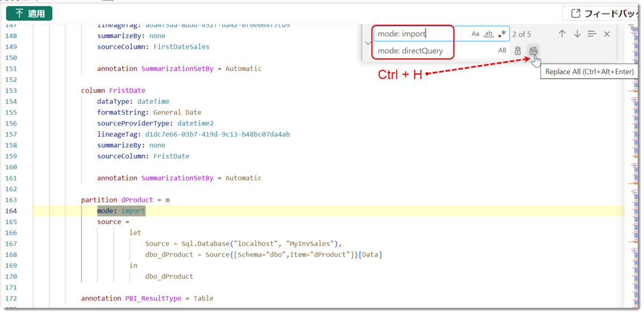Viewport: 644px width, 314px height.
Task: Click annotation SummarizationSetBy on line 161
Action: pos(179,178)
